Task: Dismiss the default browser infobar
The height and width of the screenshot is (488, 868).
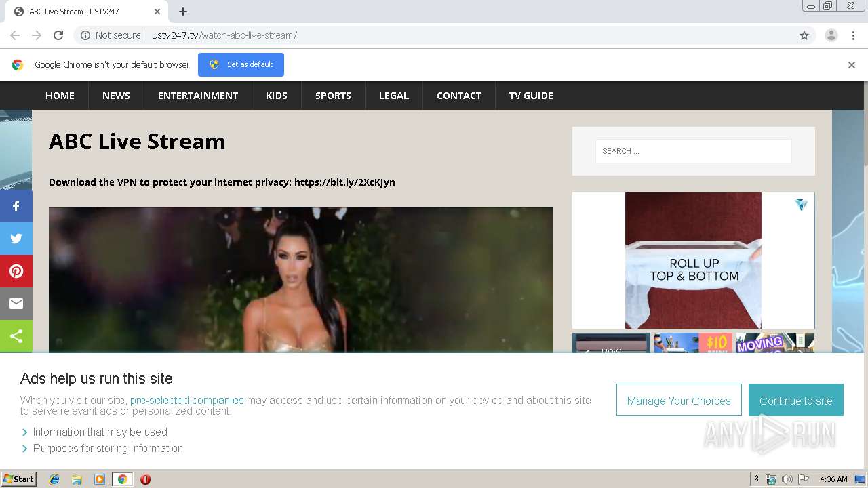Action: (x=852, y=65)
